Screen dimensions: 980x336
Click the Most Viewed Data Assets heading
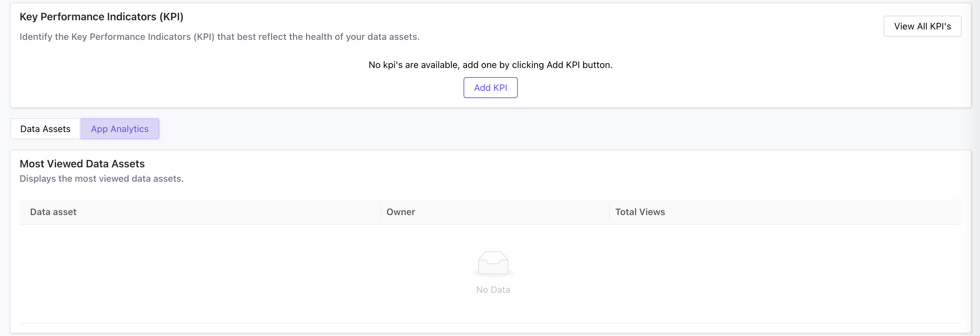click(x=82, y=164)
